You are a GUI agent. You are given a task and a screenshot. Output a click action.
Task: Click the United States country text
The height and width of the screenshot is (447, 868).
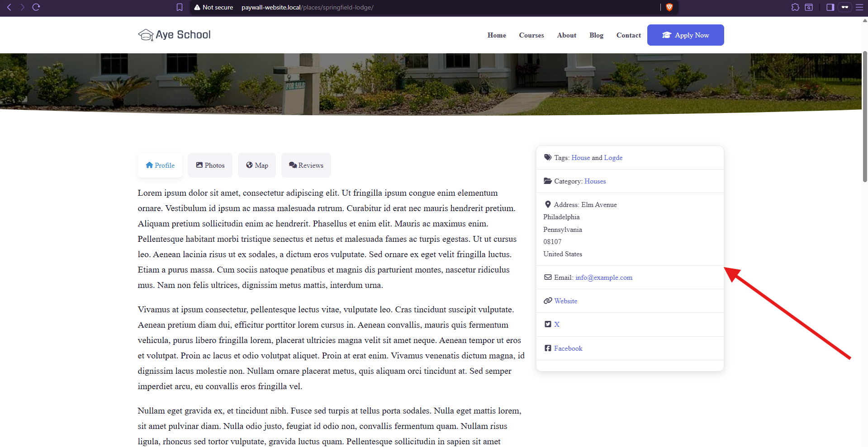pos(563,254)
